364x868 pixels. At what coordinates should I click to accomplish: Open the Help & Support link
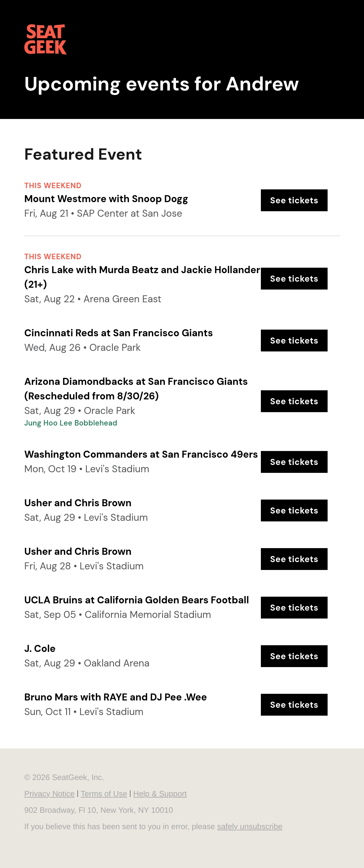click(160, 794)
